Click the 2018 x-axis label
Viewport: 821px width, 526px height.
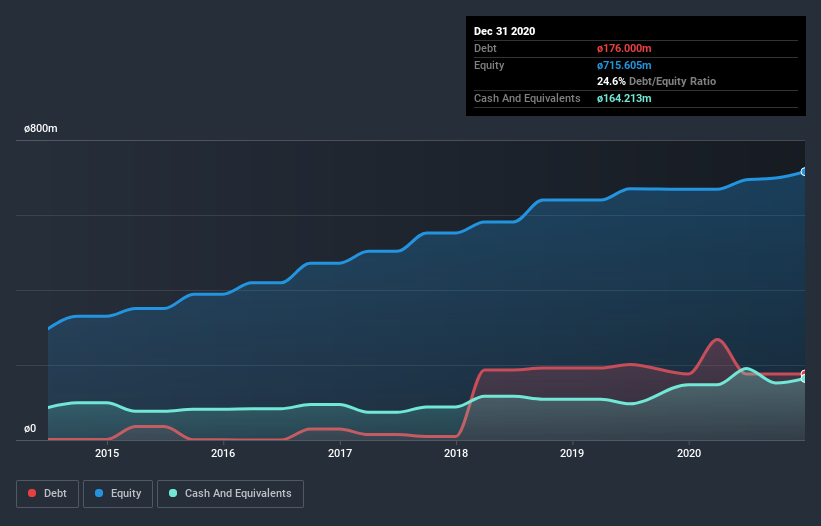click(456, 453)
